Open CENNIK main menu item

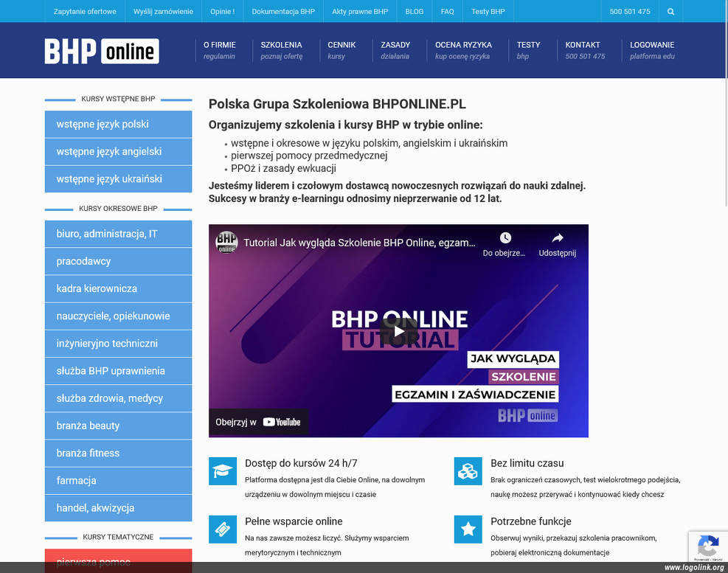342,50
